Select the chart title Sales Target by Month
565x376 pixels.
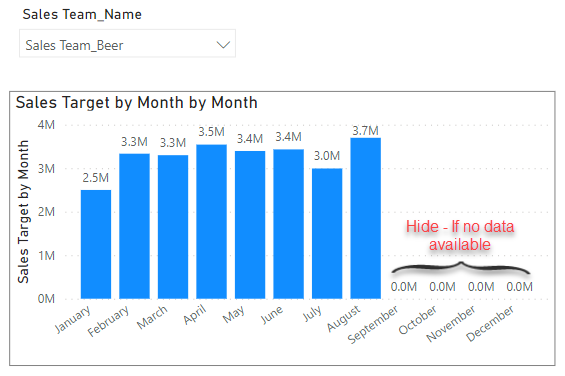click(137, 102)
